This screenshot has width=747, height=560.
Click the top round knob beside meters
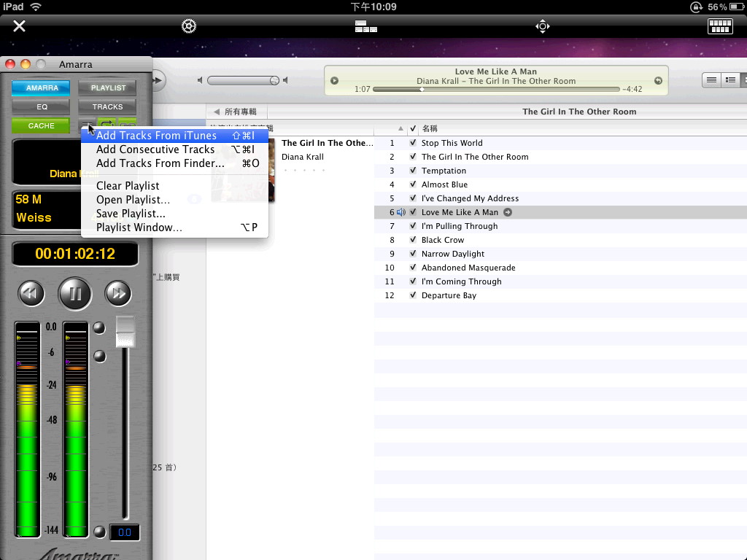pyautogui.click(x=99, y=327)
